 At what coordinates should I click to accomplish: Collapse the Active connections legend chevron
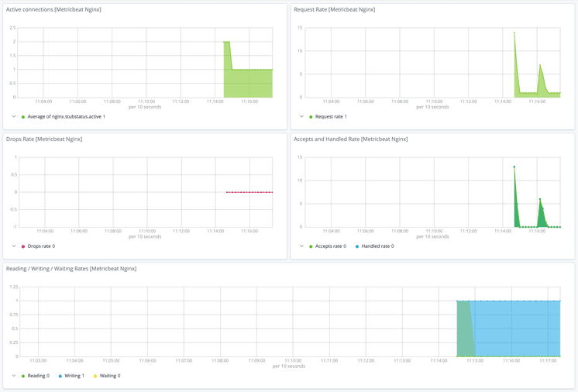14,117
